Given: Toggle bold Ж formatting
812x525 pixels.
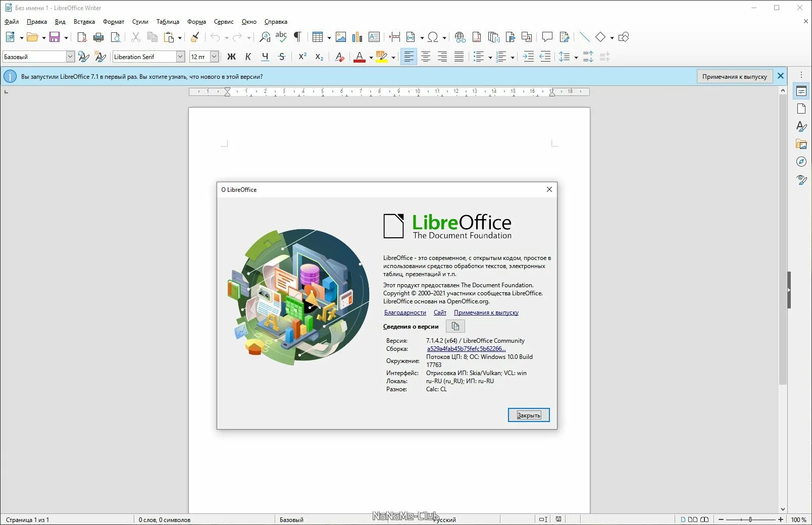Looking at the screenshot, I should 231,57.
